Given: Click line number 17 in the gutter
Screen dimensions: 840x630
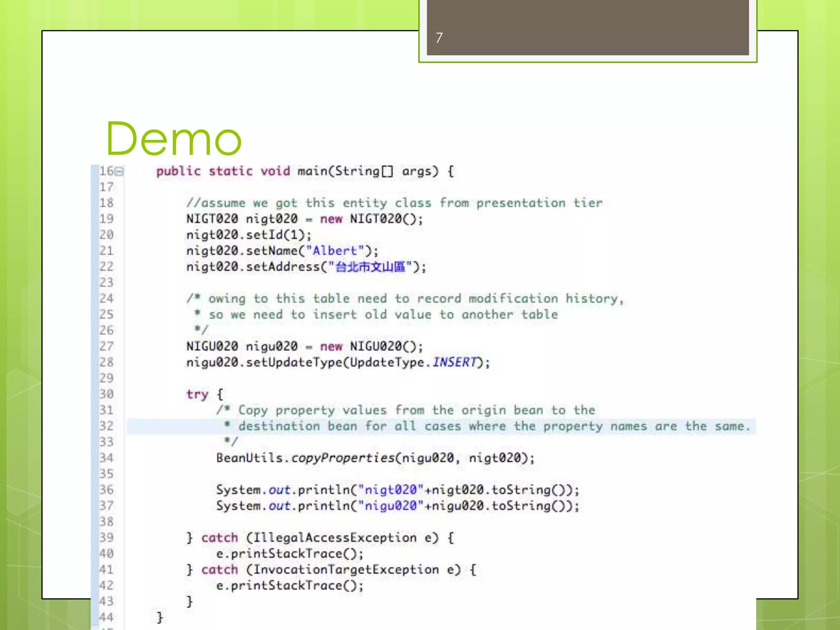Looking at the screenshot, I should tap(107, 187).
